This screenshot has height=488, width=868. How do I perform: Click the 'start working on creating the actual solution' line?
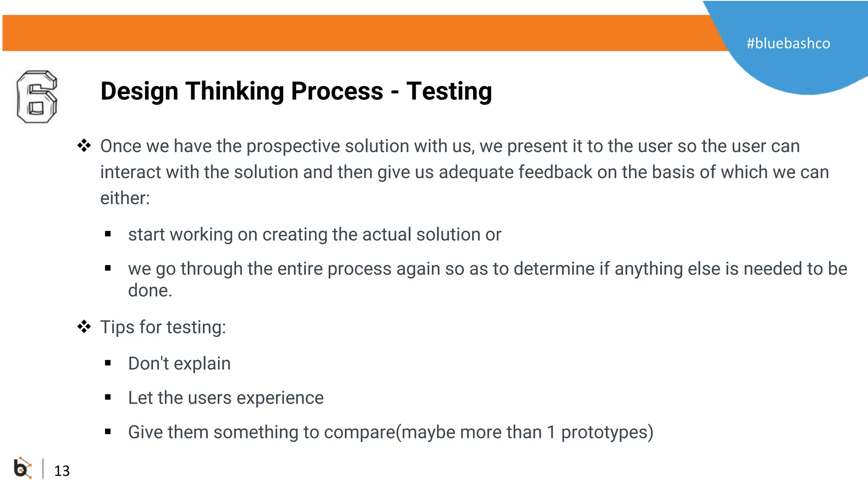point(314,235)
